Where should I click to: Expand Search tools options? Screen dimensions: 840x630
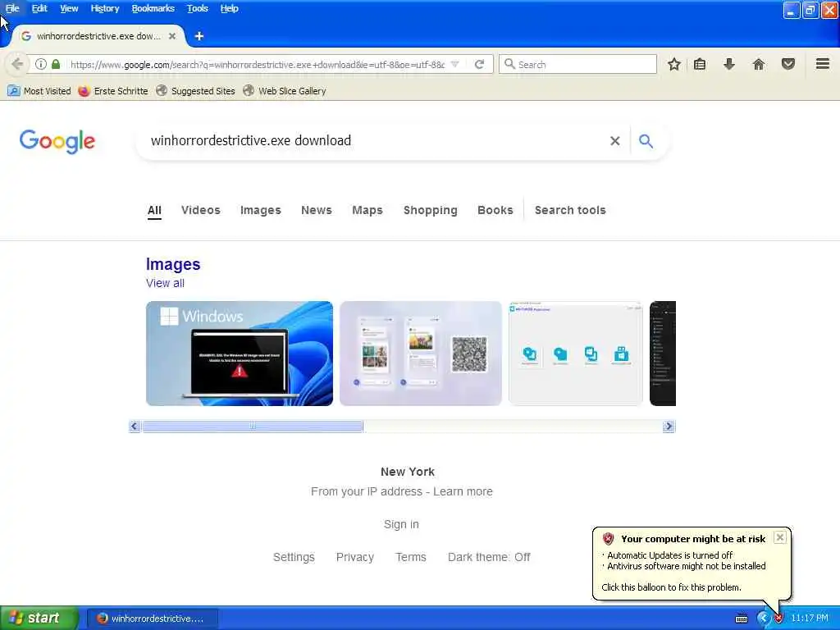click(x=570, y=210)
